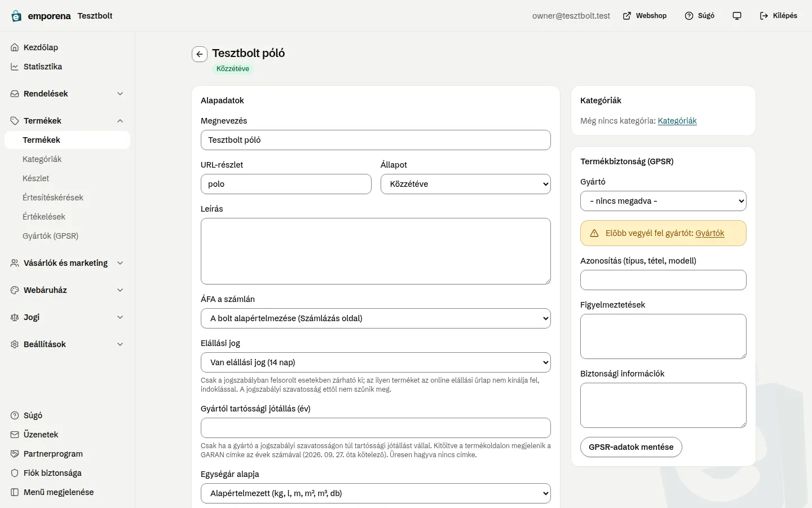Screen dimensions: 812x508
Task: Open Elállási jog dropdown
Action: 376,362
